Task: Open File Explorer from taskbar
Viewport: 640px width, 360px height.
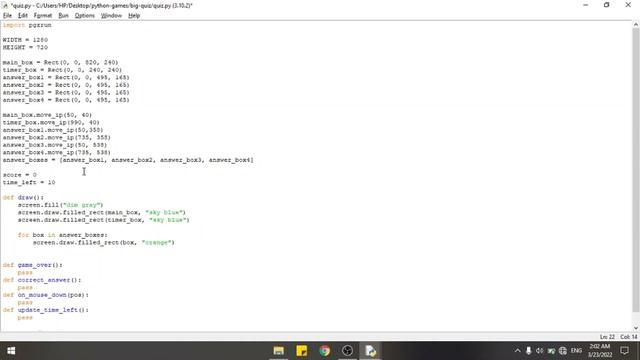Action: click(279, 351)
